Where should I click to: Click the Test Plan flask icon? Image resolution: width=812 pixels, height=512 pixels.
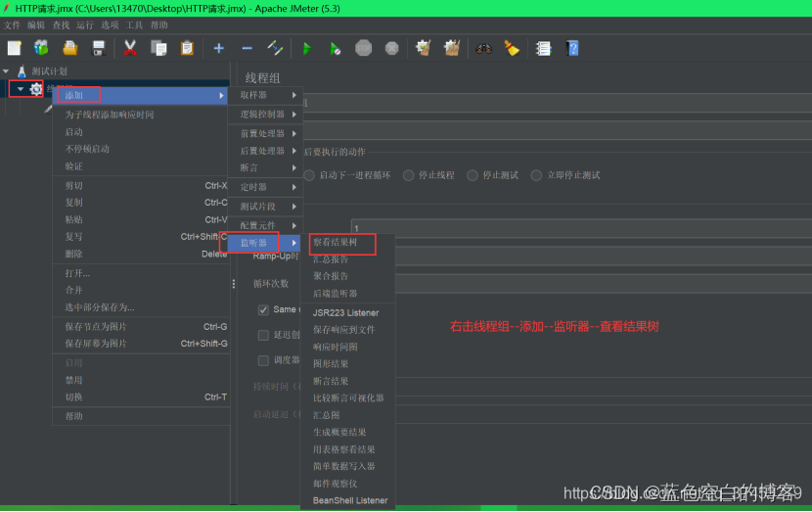click(x=22, y=71)
